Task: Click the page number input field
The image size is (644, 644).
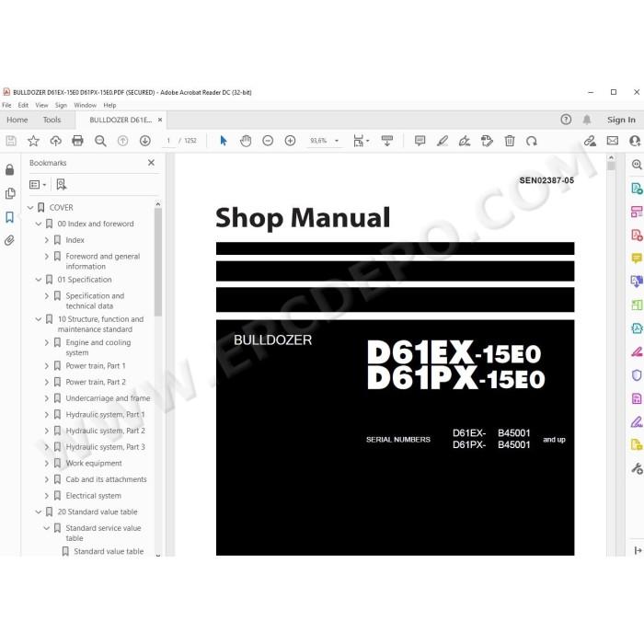Action: pos(168,141)
